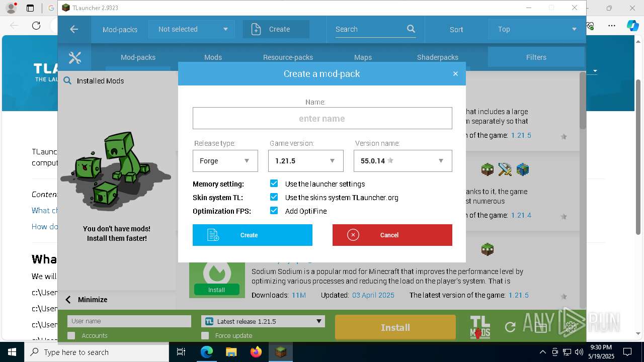This screenshot has height=362, width=644.
Task: Switch to the Shaderpacks tab
Action: [438, 57]
